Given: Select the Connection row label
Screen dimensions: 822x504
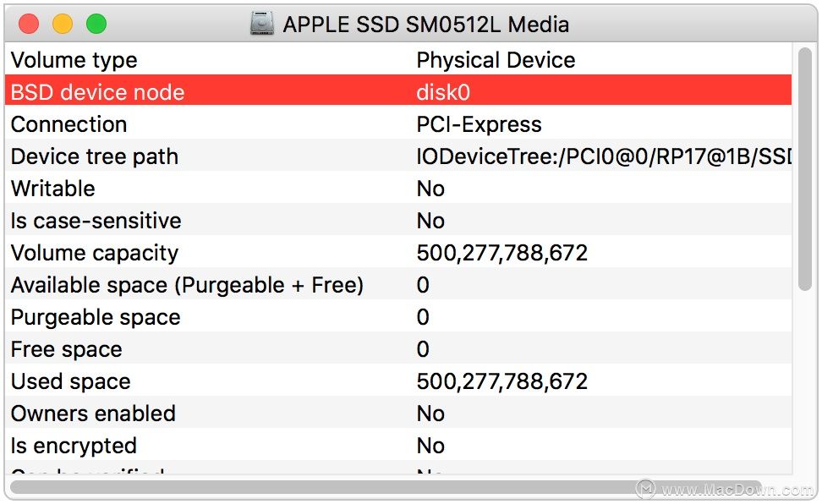Looking at the screenshot, I should (68, 125).
